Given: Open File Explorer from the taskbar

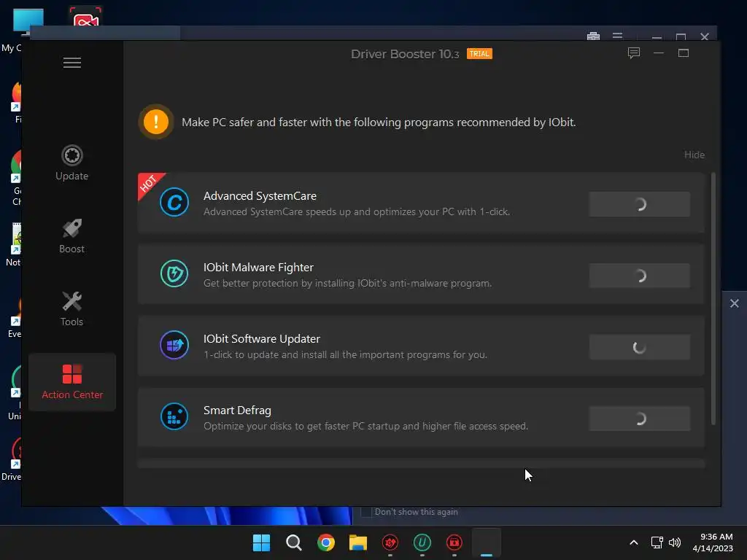Looking at the screenshot, I should (x=357, y=542).
